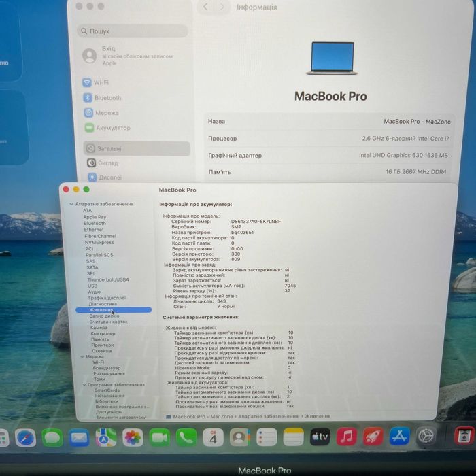Click the Мережа globe icon in Settings
476x476 pixels.
point(88,113)
